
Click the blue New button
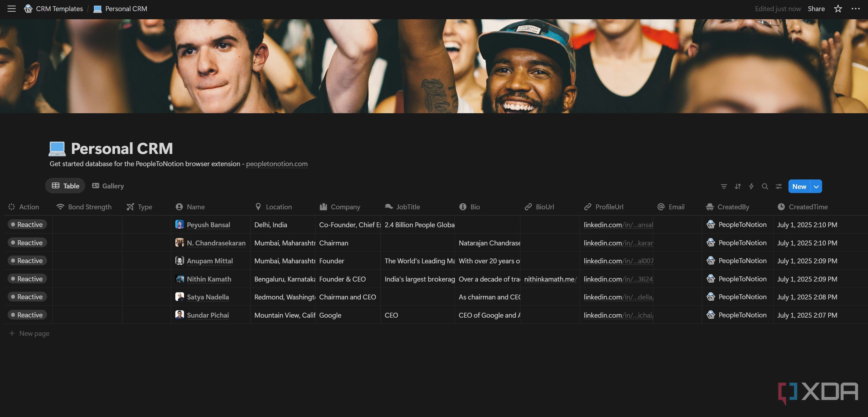point(799,187)
